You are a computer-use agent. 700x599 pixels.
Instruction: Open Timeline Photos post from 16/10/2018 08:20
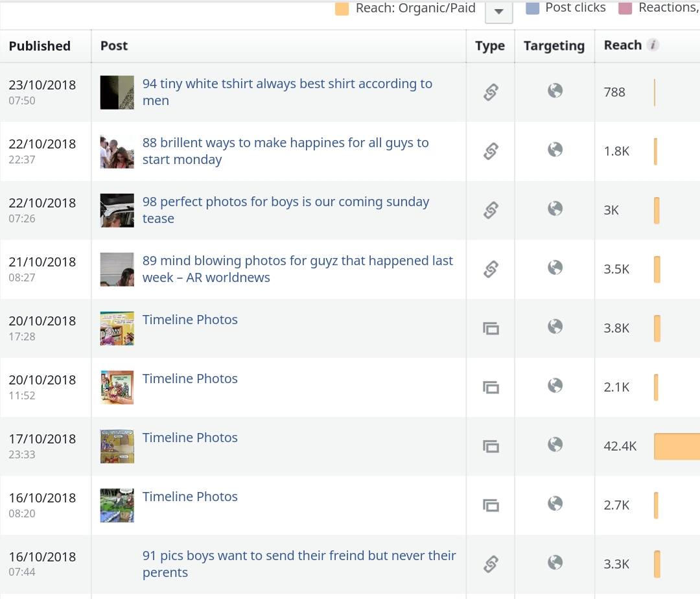tap(190, 497)
